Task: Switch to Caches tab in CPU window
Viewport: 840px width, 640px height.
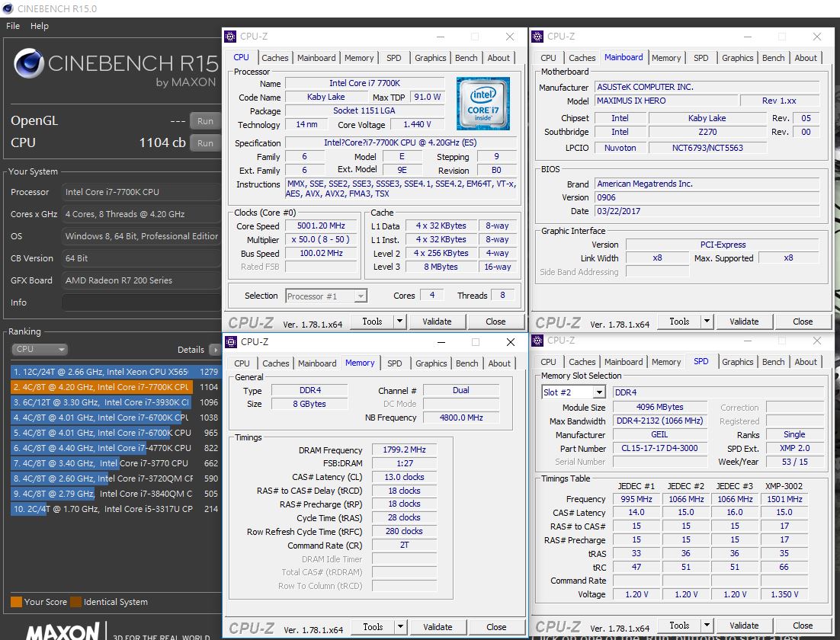Action: 275,58
